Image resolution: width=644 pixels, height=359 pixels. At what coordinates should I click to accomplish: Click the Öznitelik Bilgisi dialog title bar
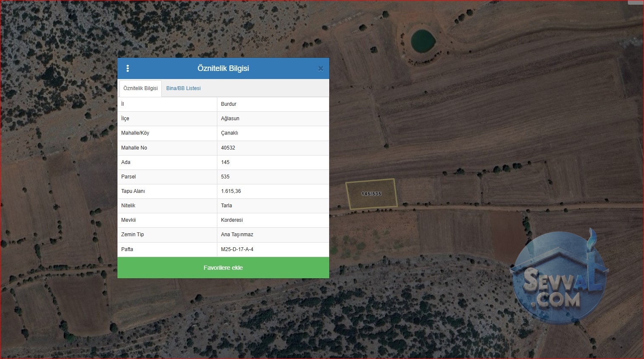[x=223, y=68]
